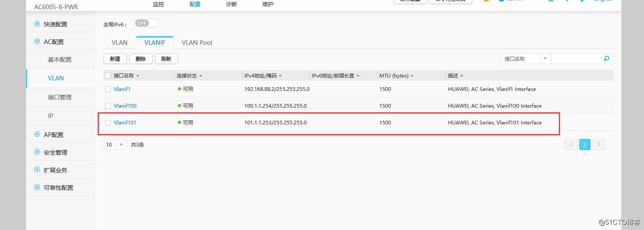
Task: Click the 101.1.1.253/255.255.255.0 cell
Action: click(x=275, y=122)
